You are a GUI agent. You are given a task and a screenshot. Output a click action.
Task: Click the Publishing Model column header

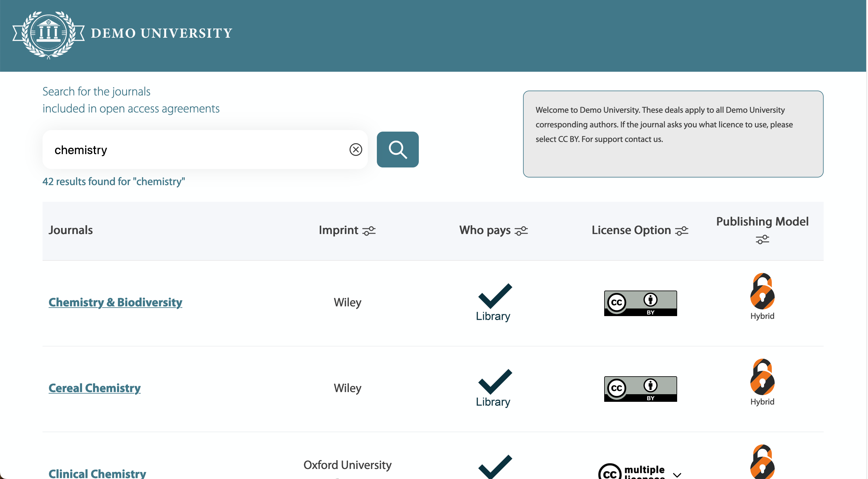(x=763, y=222)
